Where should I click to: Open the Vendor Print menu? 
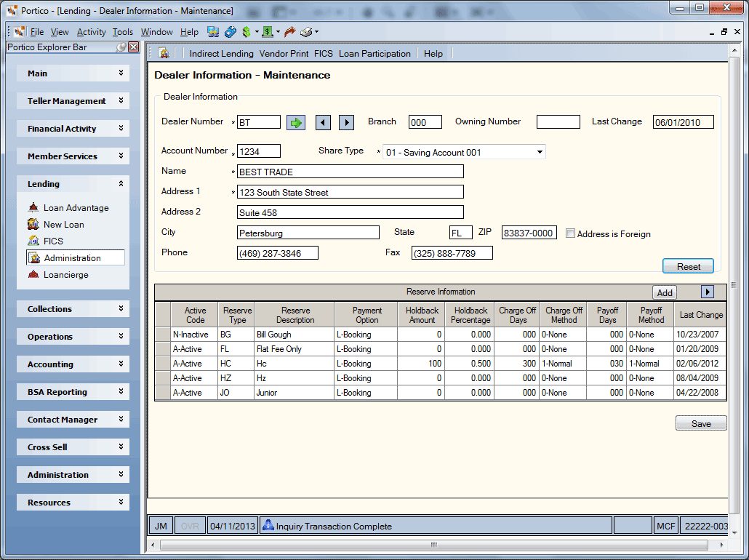coord(284,54)
